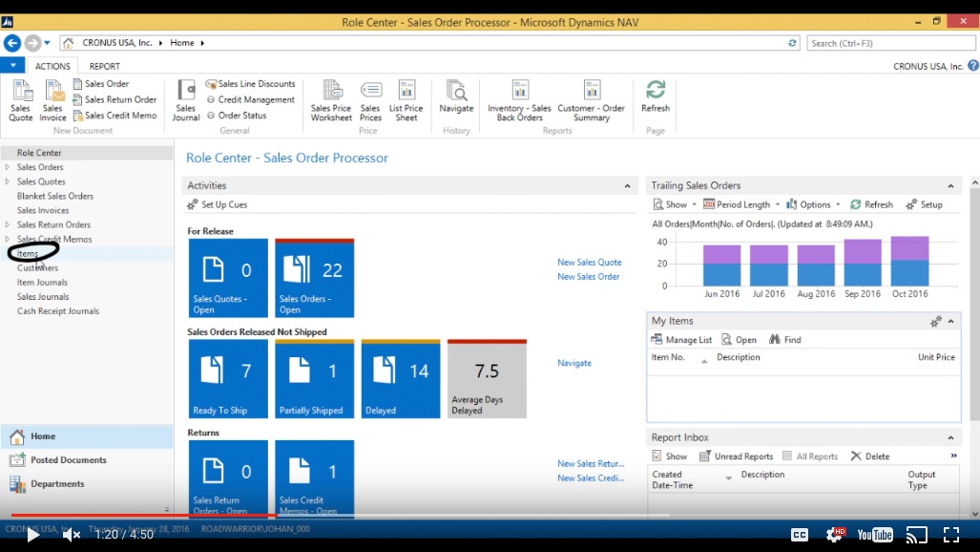Open Sales Line Discounts
Image resolution: width=980 pixels, height=552 pixels.
(251, 84)
